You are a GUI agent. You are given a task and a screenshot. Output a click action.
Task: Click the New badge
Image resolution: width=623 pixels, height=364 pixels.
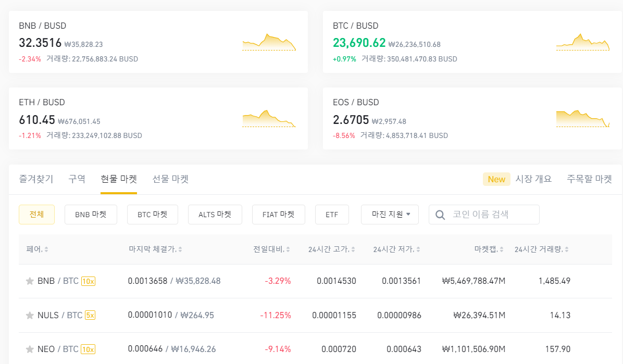point(496,179)
